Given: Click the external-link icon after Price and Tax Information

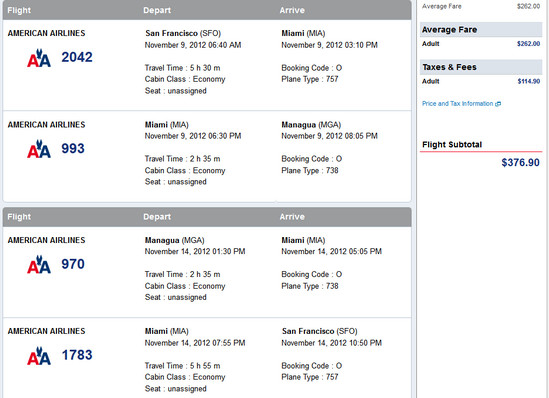Looking at the screenshot, I should click(498, 104).
